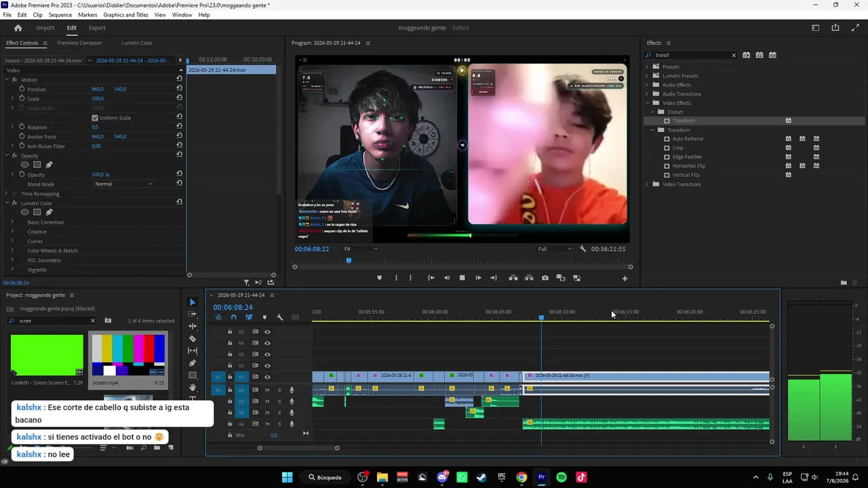Viewport: 868px width, 488px height.
Task: Select the Selection tool in the timeline toolbar
Action: click(193, 302)
